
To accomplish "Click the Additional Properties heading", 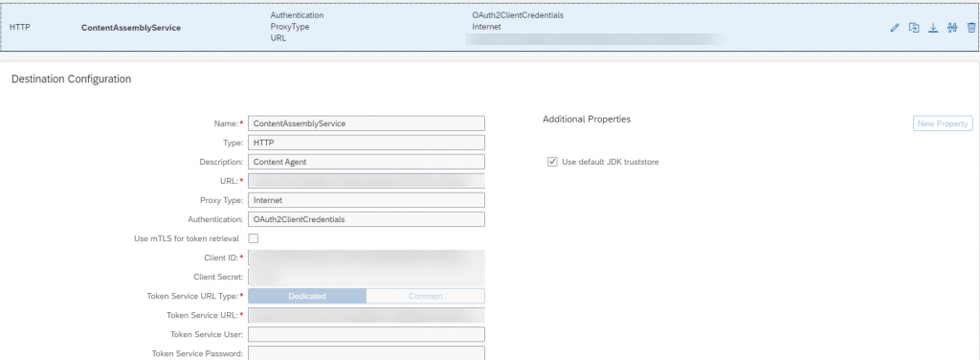I will 587,119.
